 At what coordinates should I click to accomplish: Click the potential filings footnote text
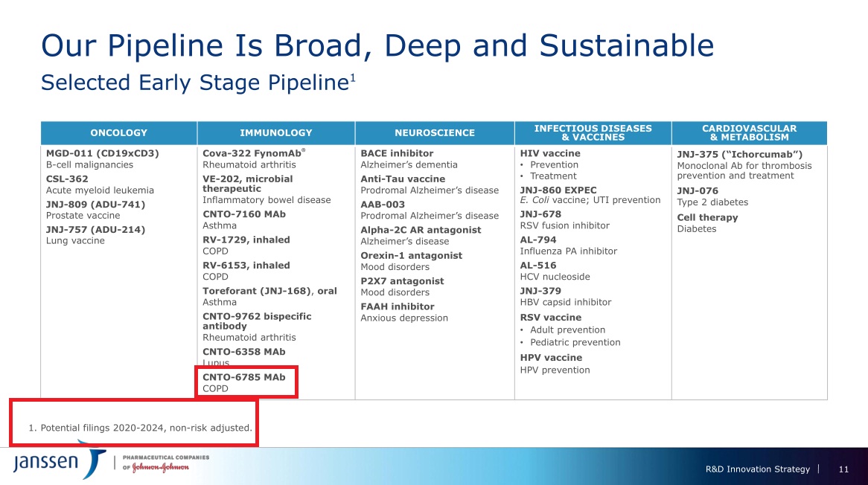point(141,428)
